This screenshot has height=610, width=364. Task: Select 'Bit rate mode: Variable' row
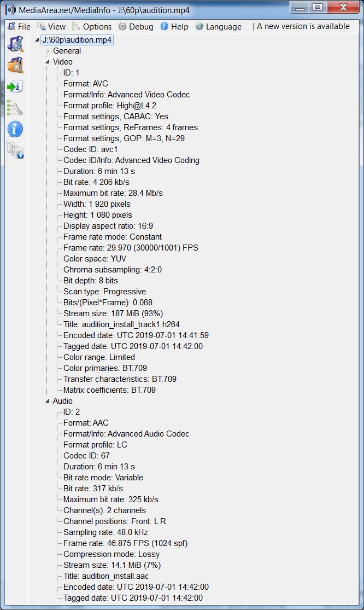[103, 478]
